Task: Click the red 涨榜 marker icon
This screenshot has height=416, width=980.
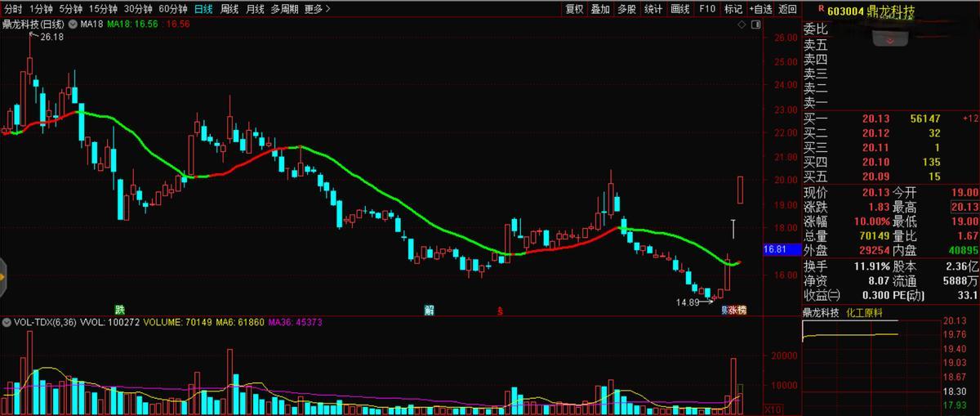Action: (x=737, y=310)
